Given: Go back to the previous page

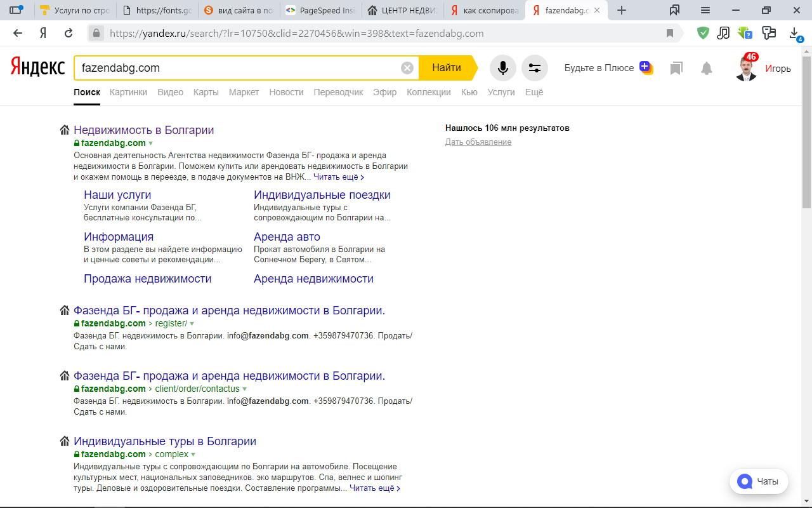Looking at the screenshot, I should pos(18,33).
